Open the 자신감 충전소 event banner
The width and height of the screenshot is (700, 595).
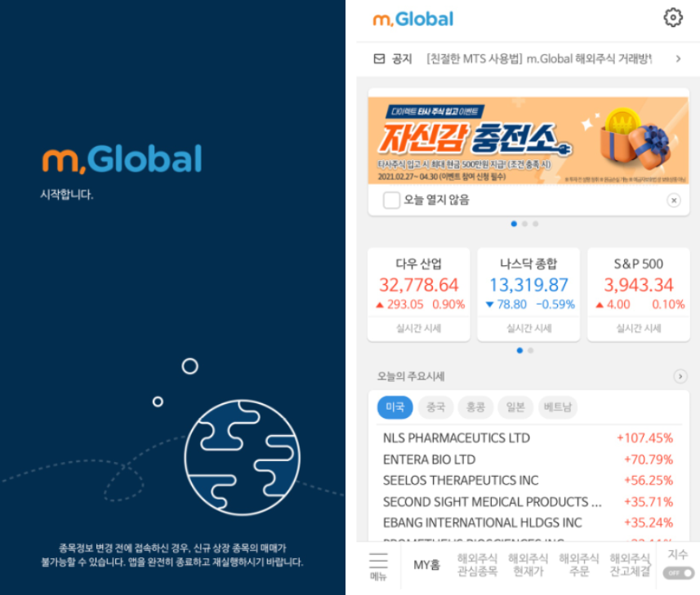tap(528, 140)
